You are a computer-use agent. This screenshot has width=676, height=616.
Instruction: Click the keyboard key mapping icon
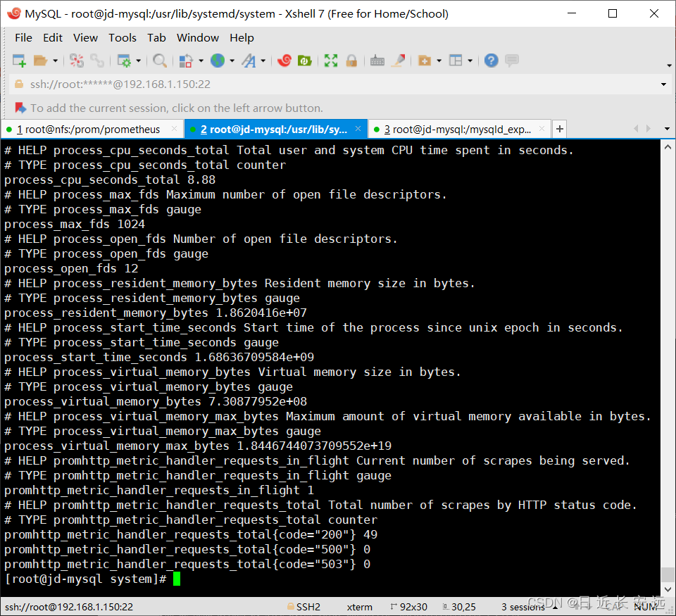click(377, 61)
